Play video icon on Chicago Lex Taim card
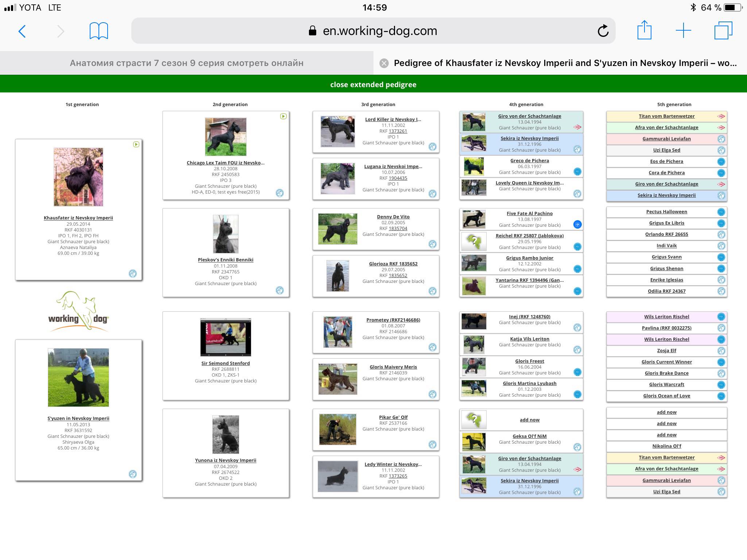Screen dimensions: 747x560 tap(283, 116)
